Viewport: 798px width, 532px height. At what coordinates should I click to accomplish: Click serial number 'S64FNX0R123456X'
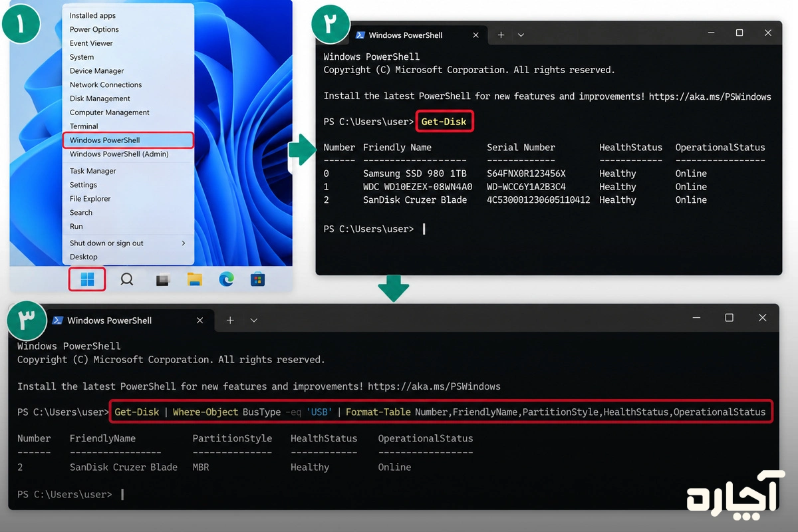[x=526, y=174]
